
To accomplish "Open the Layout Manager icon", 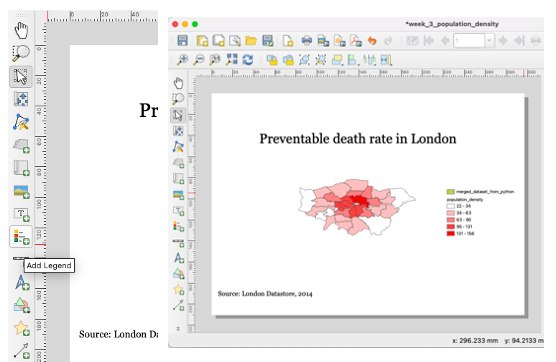I will click(x=235, y=41).
